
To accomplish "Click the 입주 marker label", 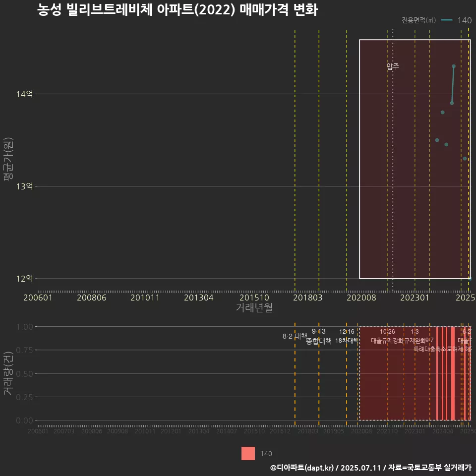I will pyautogui.click(x=393, y=66).
